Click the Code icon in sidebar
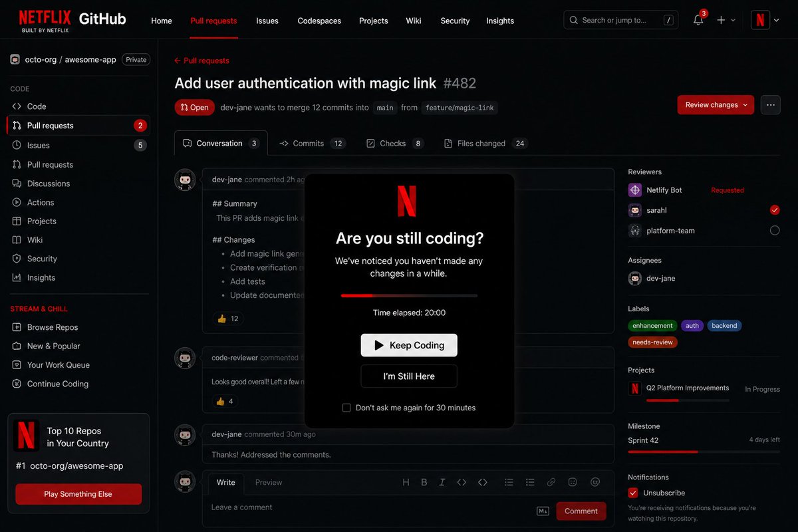The width and height of the screenshot is (798, 532). pyautogui.click(x=17, y=106)
